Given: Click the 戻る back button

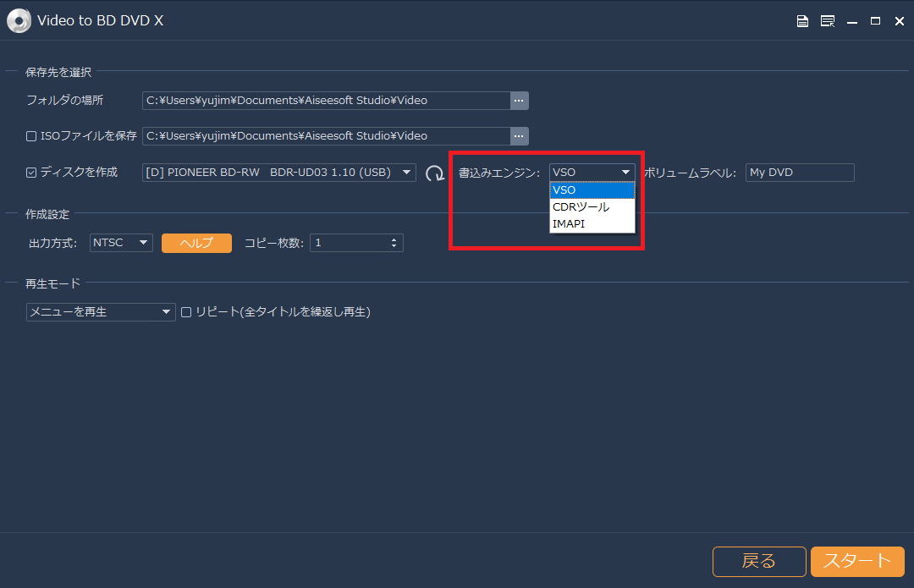Looking at the screenshot, I should (x=758, y=561).
